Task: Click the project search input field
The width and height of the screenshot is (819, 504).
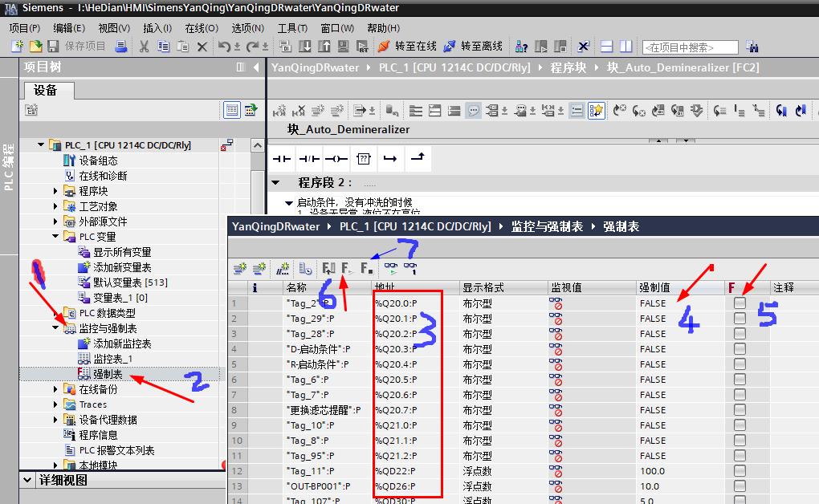Action: pyautogui.click(x=690, y=47)
